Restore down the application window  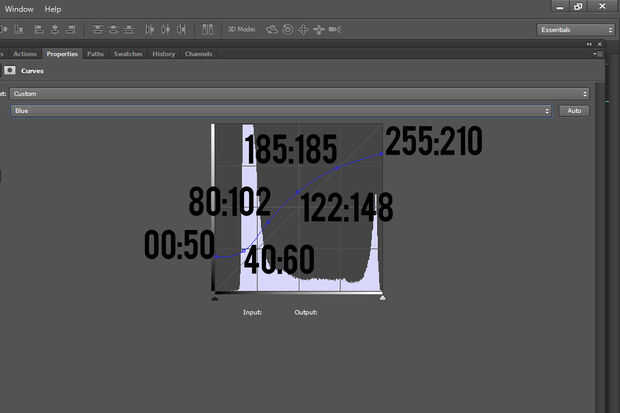(x=578, y=6)
